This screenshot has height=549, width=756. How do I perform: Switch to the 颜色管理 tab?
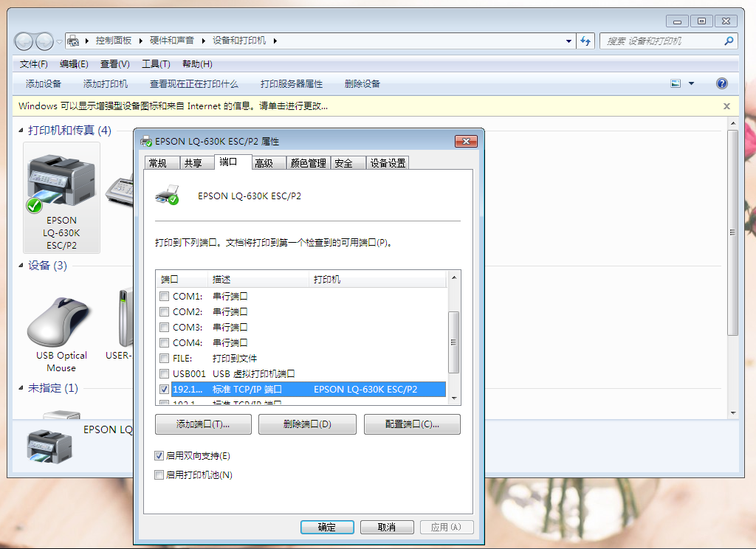[308, 163]
